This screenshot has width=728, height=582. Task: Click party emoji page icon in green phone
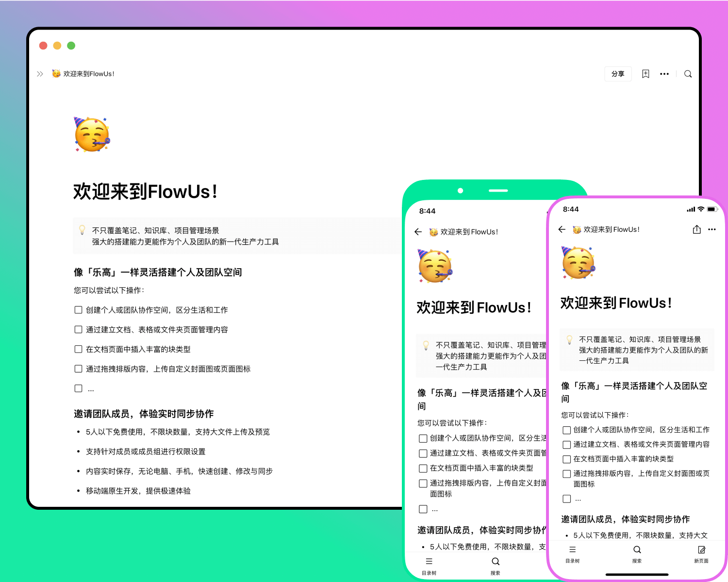coord(435,266)
